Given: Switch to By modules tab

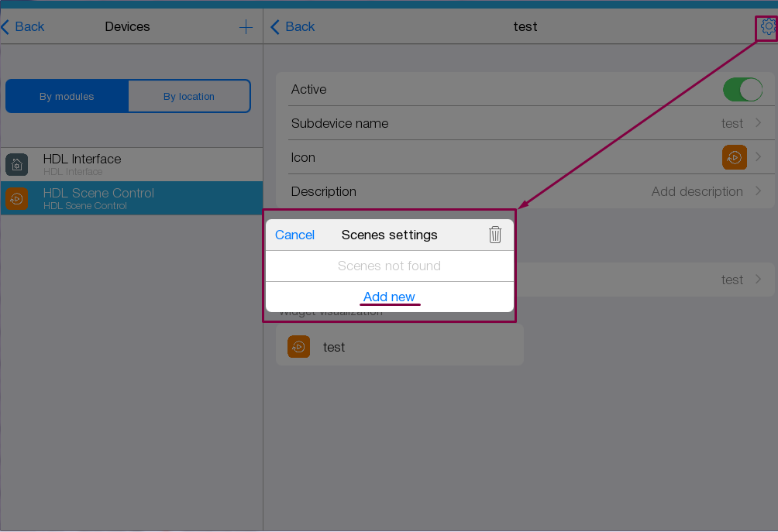Looking at the screenshot, I should click(x=67, y=97).
